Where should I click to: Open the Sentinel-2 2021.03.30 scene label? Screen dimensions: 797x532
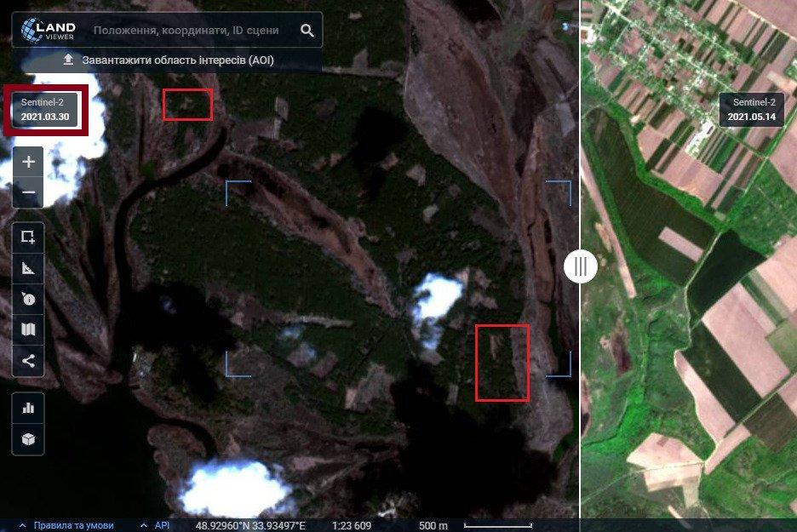[x=45, y=110]
